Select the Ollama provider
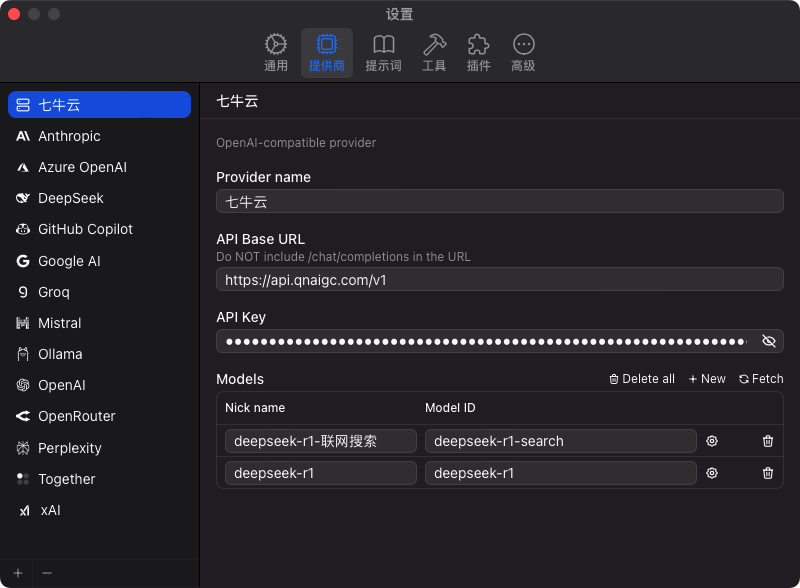 click(x=99, y=354)
